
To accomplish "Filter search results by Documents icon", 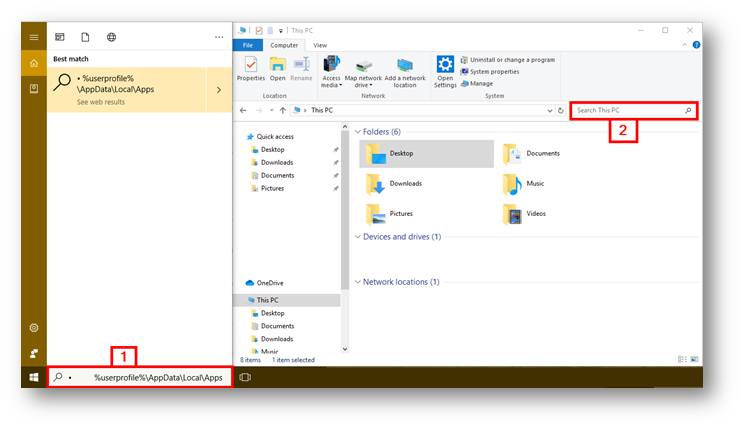I will click(x=85, y=37).
